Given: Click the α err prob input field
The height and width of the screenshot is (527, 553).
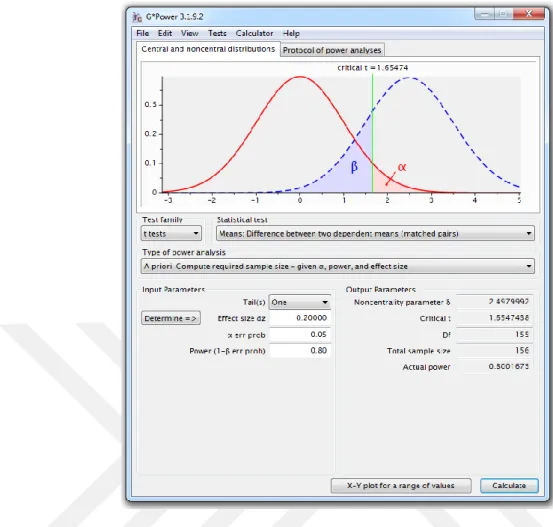Looking at the screenshot, I should [300, 334].
